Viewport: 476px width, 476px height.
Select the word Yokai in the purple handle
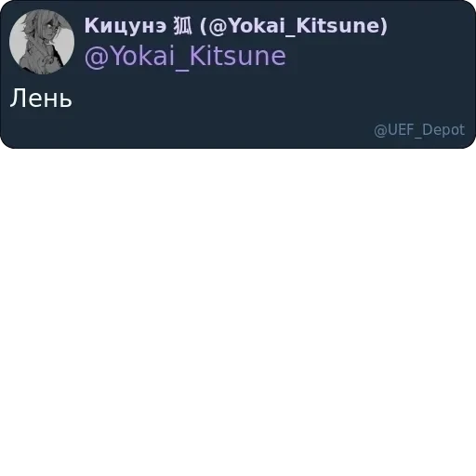(x=143, y=56)
